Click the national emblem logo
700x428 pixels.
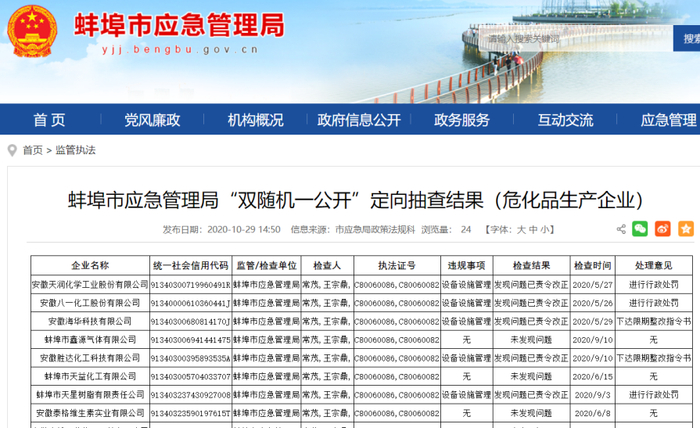point(32,30)
